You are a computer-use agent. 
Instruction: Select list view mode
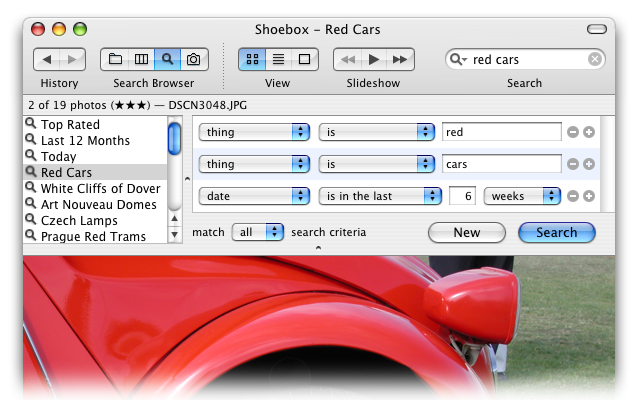278,60
